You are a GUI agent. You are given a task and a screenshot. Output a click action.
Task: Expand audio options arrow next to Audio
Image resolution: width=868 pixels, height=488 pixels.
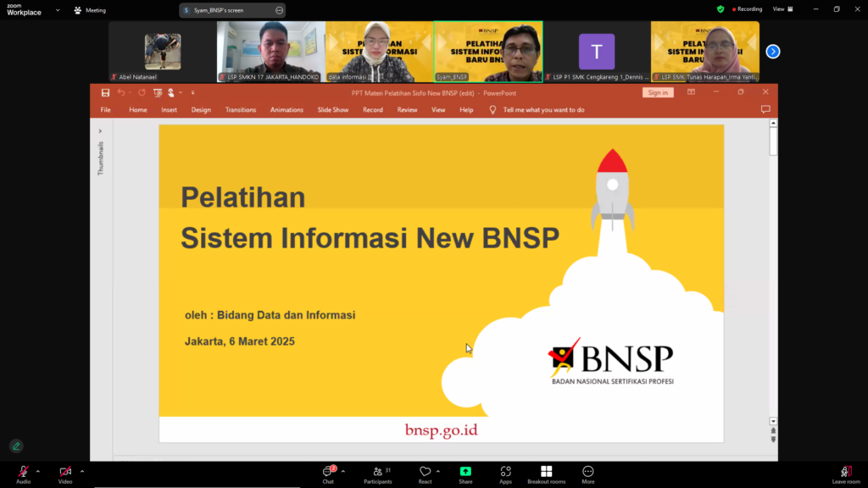tap(38, 471)
